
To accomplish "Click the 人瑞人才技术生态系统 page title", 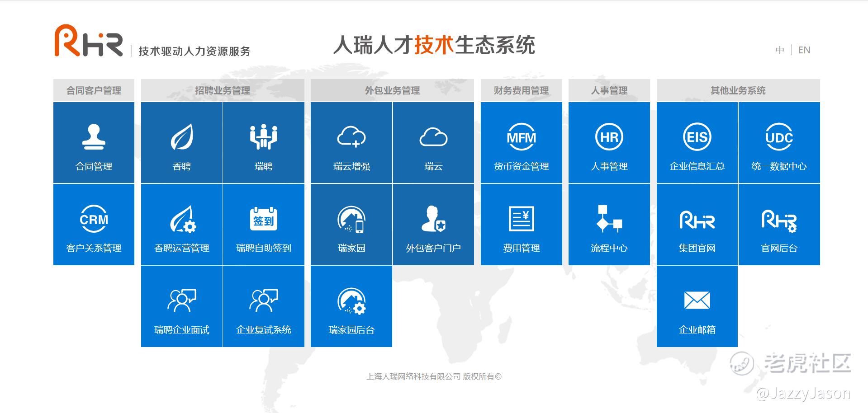I will [x=434, y=45].
